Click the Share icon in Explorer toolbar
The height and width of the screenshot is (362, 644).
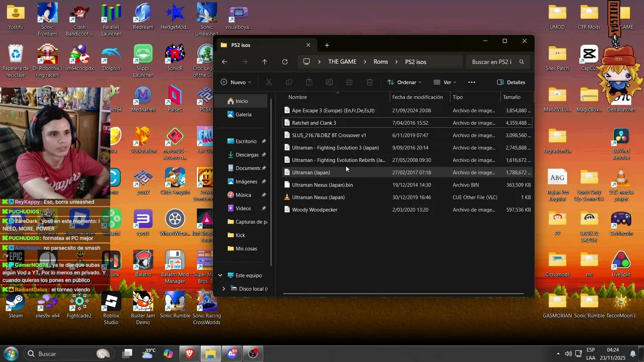[349, 82]
